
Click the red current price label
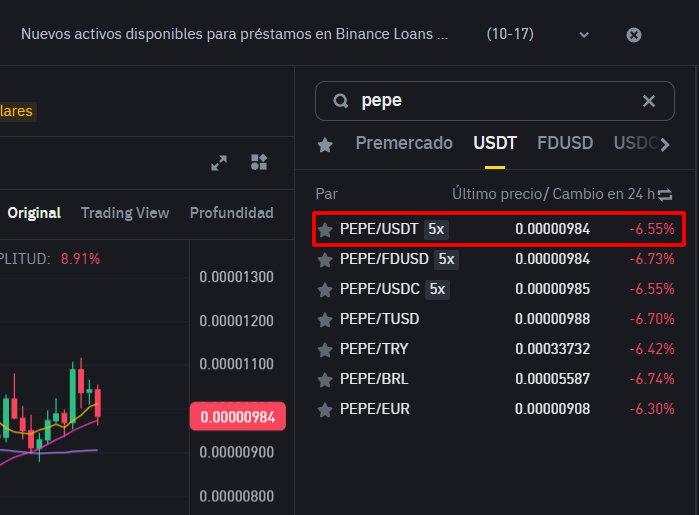pos(238,417)
